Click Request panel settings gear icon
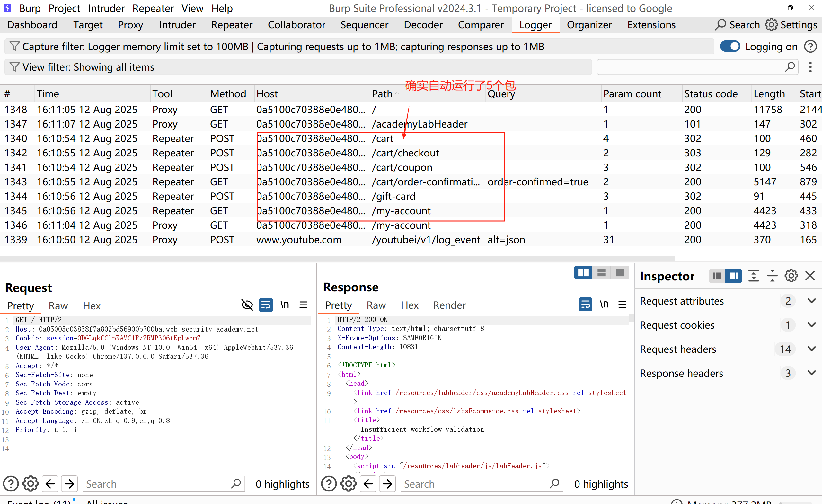 31,484
